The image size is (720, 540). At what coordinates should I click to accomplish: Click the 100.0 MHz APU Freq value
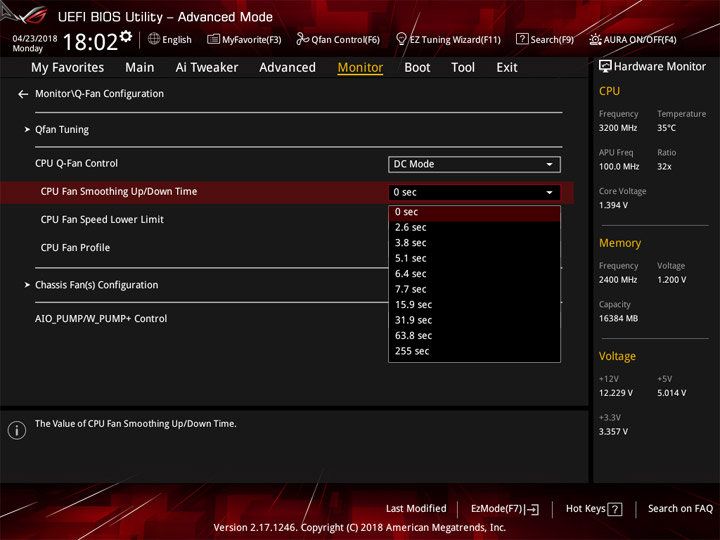click(x=619, y=167)
